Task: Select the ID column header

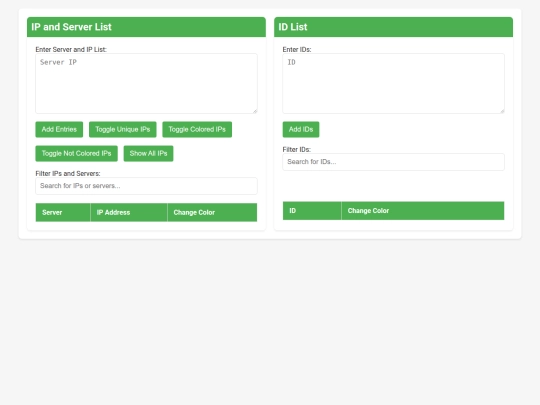Action: (312, 211)
